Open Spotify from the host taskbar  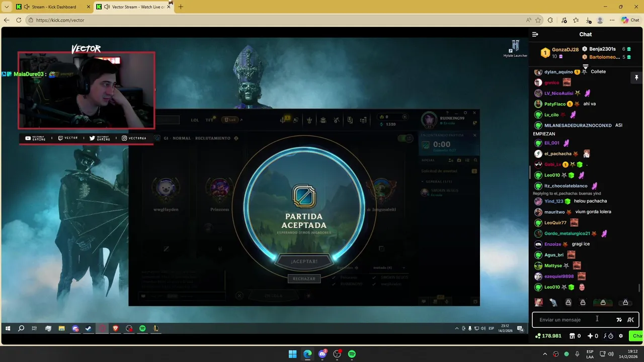tap(352, 354)
